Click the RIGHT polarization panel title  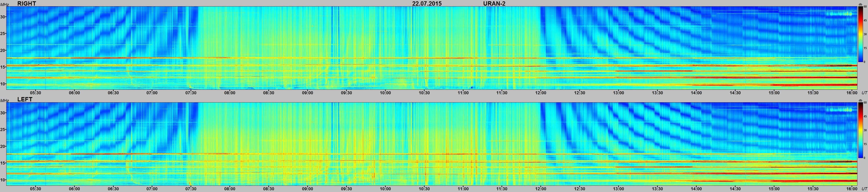26,3
